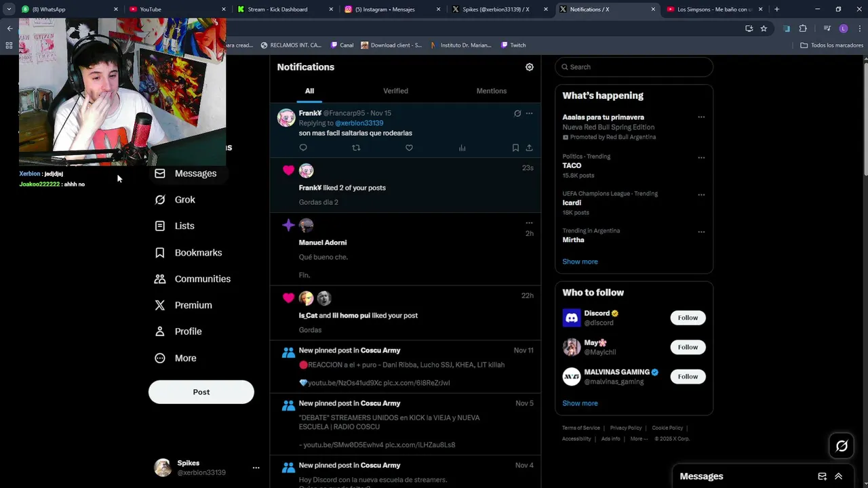868x488 pixels.
Task: Share Frank¥'s reply post
Action: (x=529, y=148)
